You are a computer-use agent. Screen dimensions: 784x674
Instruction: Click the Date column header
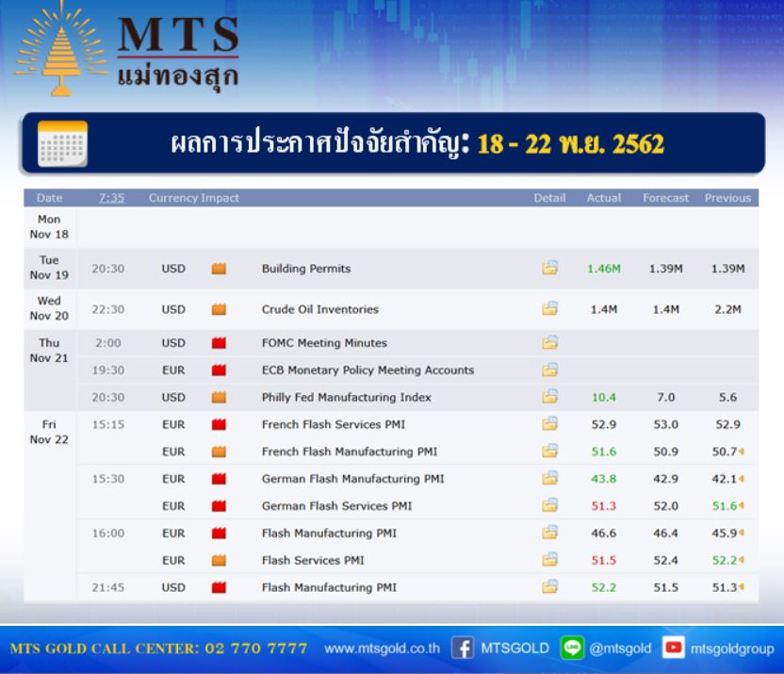[50, 198]
